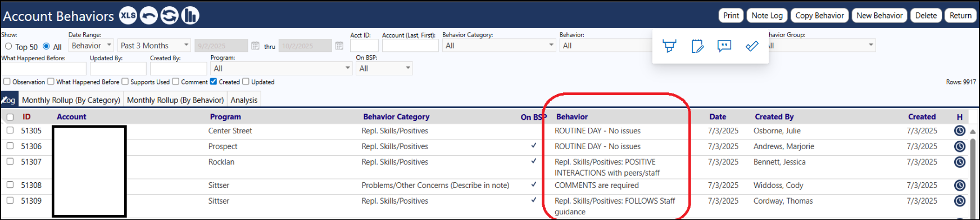Switch to Monthly Rollup (By Behavior) tab
The width and height of the screenshot is (980, 220).
tap(175, 100)
